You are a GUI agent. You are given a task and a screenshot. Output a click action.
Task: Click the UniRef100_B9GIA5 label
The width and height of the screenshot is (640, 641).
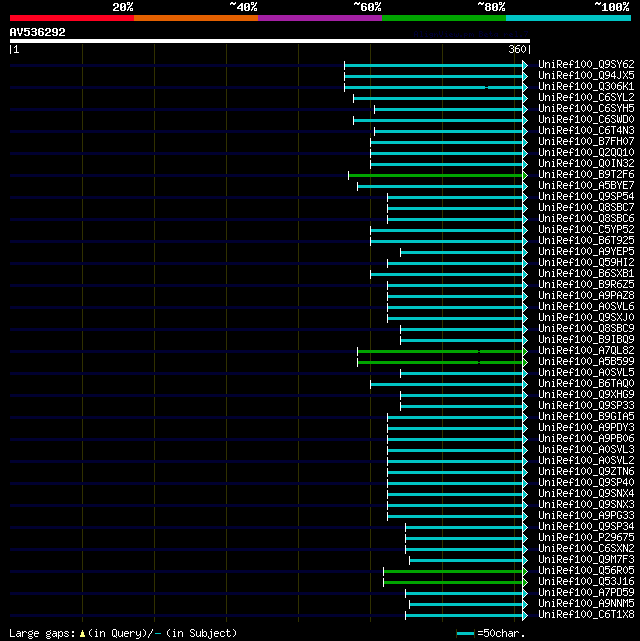pos(586,417)
